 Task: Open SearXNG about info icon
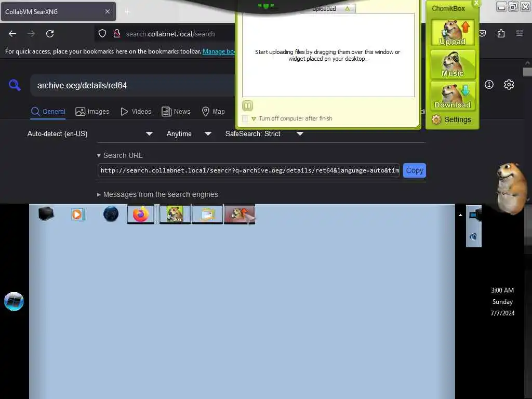(489, 85)
